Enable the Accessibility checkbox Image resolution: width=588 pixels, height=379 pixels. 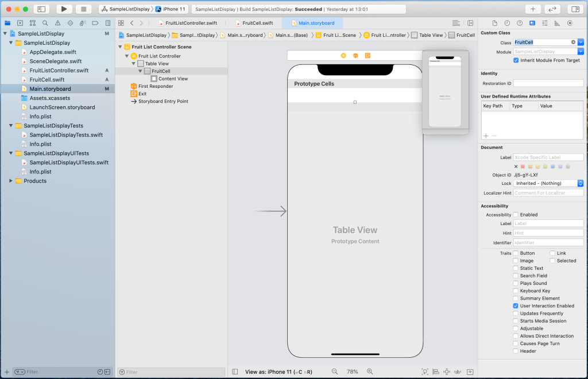pyautogui.click(x=516, y=215)
